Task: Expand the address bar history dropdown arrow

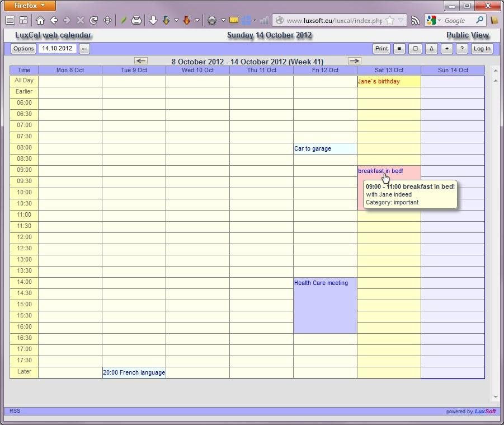Action: click(401, 20)
